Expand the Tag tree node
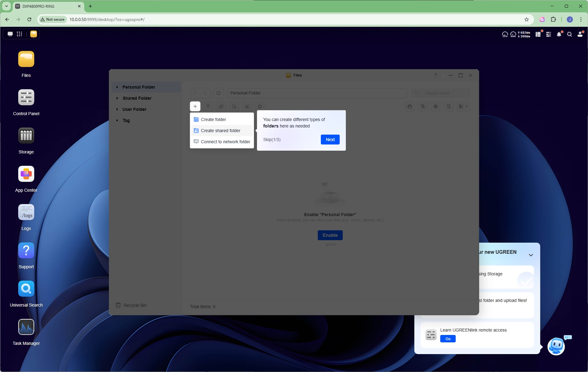The image size is (588, 372). click(x=117, y=120)
